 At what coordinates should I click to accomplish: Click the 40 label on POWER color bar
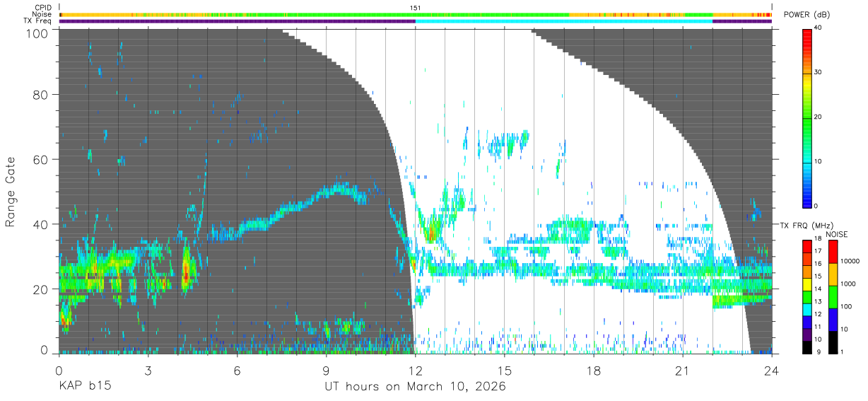click(818, 28)
